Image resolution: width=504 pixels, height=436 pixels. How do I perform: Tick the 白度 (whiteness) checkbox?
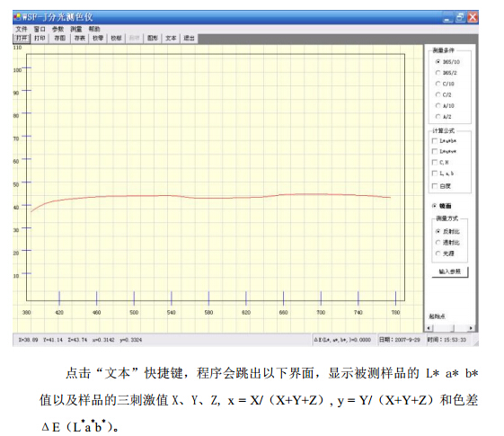tap(435, 186)
